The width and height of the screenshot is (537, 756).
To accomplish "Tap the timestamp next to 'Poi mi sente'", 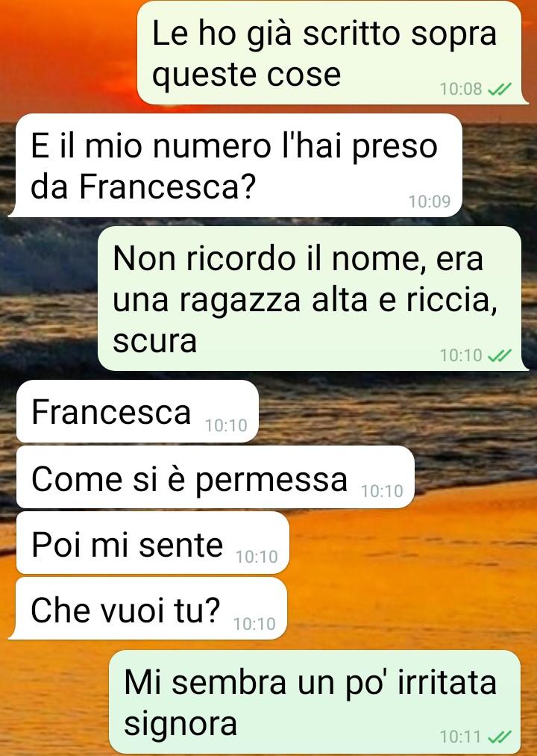I will [x=257, y=557].
